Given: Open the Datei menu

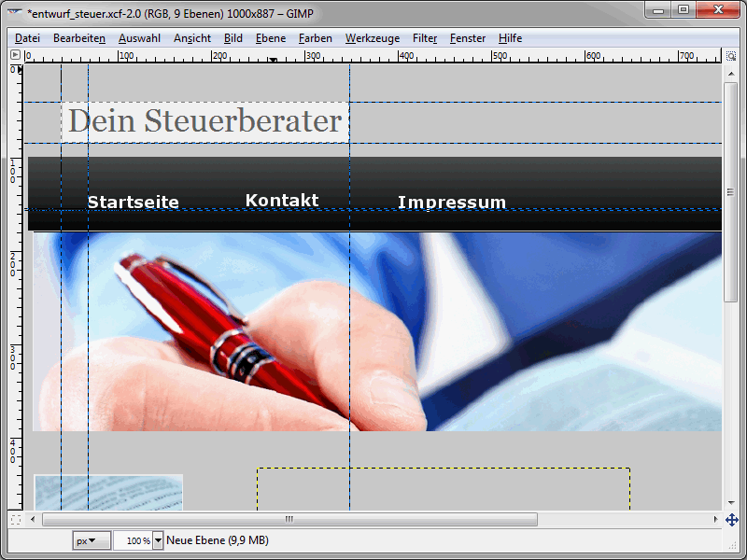Looking at the screenshot, I should (x=27, y=38).
